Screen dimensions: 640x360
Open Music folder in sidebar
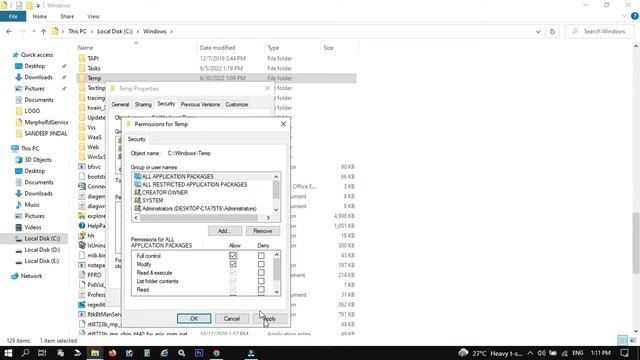coord(32,205)
